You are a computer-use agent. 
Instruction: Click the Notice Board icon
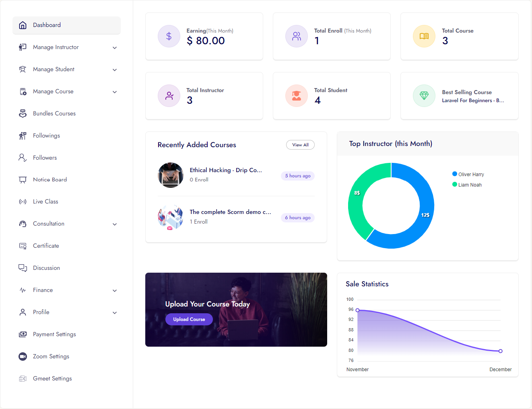coord(23,180)
